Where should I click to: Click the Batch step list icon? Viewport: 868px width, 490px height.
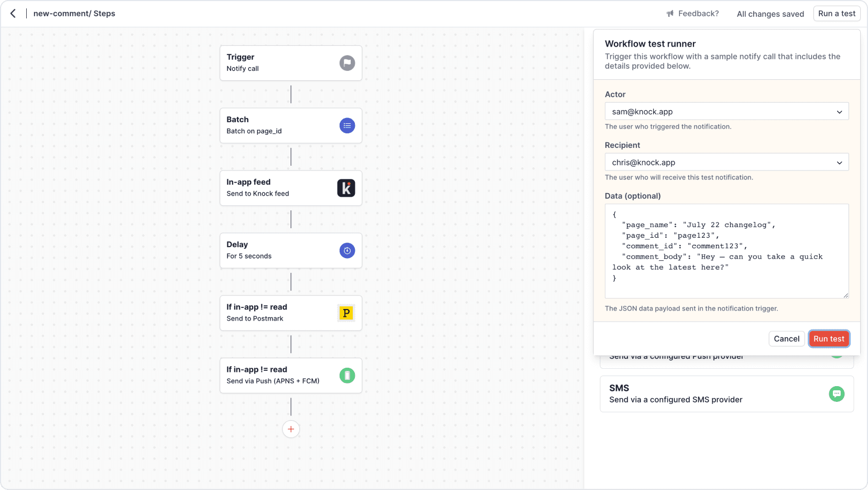pyautogui.click(x=347, y=125)
